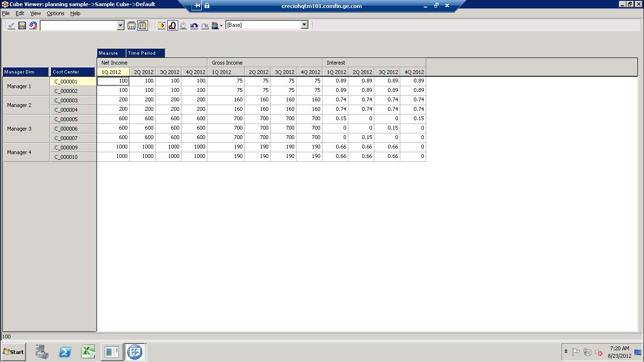The width and height of the screenshot is (644, 362).
Task: Switch to the window taskbar icon beside Excel
Action: (112, 352)
